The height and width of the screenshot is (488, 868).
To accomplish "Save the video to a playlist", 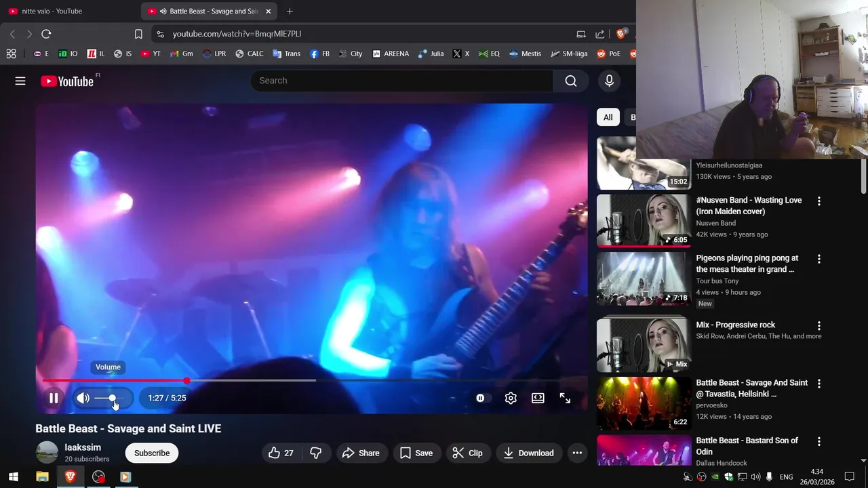I will click(416, 453).
